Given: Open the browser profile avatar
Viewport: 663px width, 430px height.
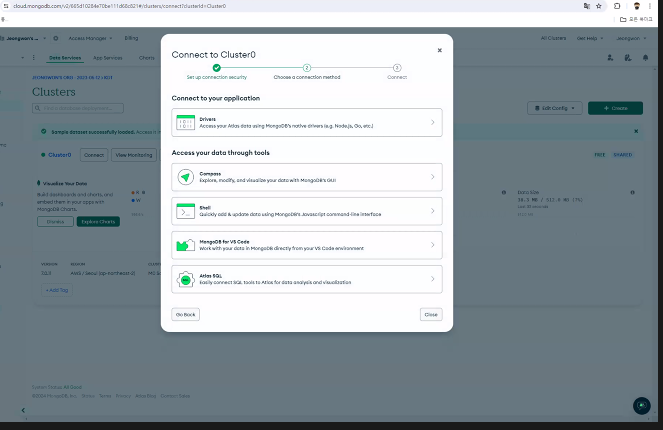Looking at the screenshot, I should (637, 6).
